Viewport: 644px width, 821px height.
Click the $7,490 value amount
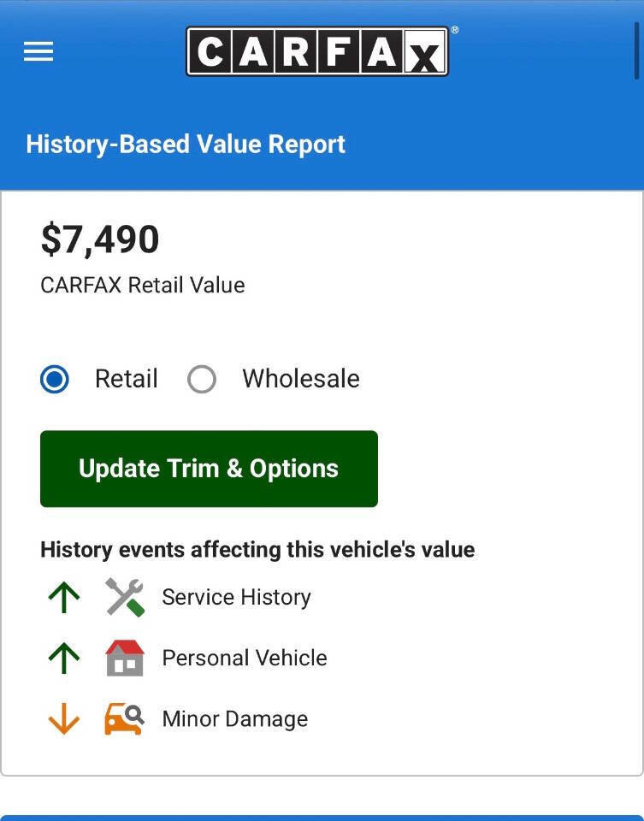[99, 239]
